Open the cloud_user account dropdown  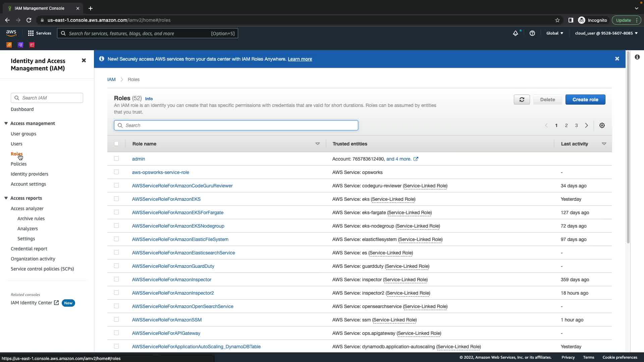(x=606, y=33)
